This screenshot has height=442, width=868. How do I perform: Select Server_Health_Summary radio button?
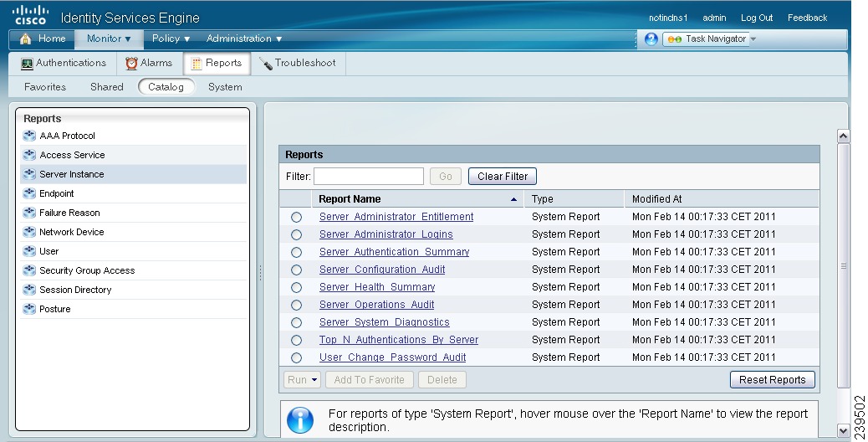(297, 287)
